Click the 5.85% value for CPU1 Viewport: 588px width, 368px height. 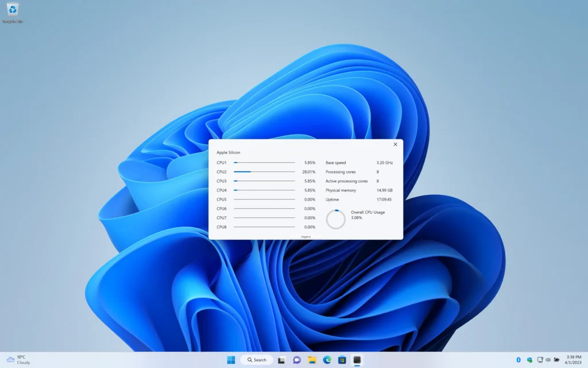pos(310,163)
